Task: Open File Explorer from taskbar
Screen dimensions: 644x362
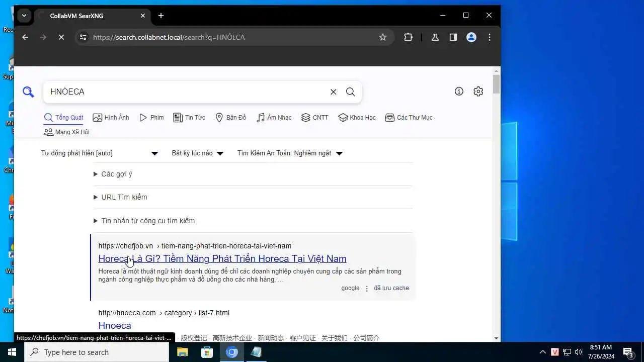Action: tap(182, 352)
